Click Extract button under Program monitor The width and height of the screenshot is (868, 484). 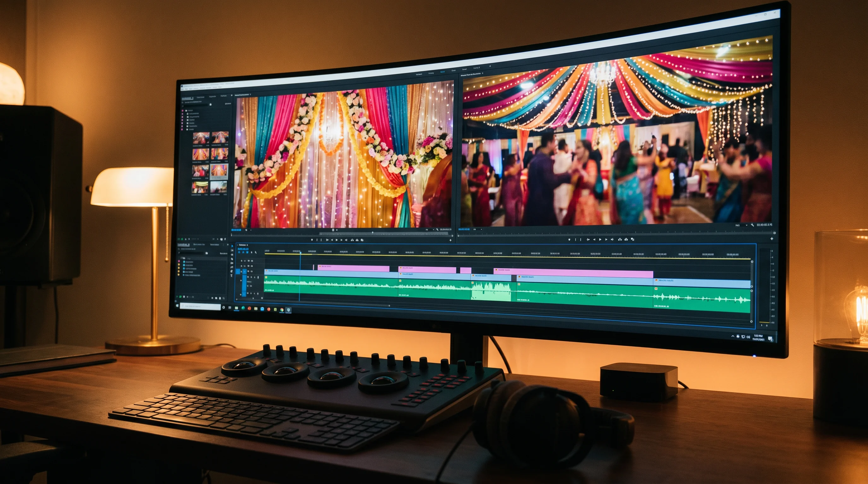[626, 240]
